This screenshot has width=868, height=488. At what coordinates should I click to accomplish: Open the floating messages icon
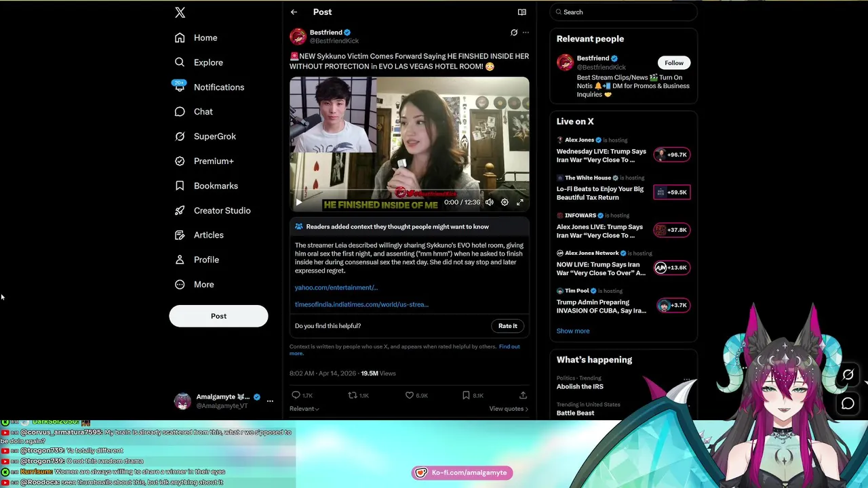point(848,404)
